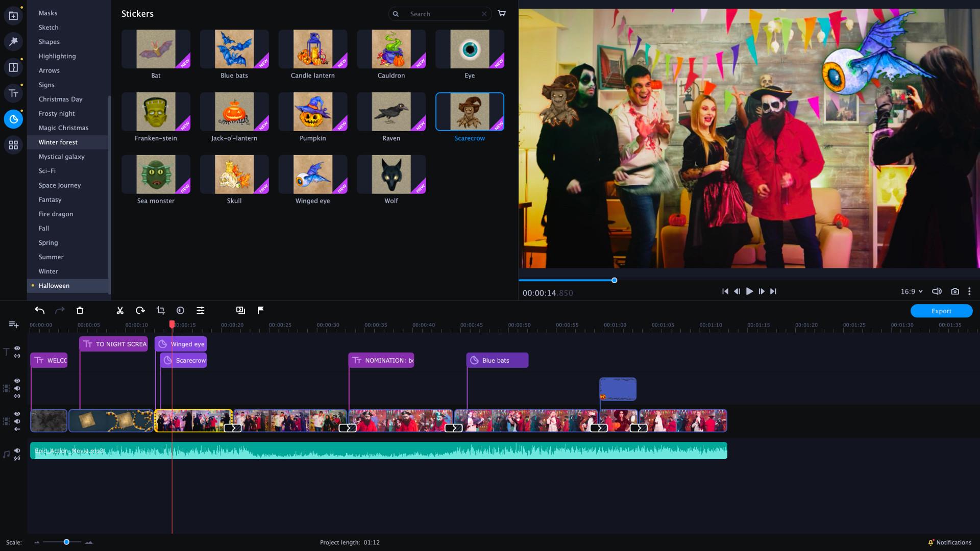
Task: Cut the clip with the scissors tool
Action: click(x=120, y=310)
